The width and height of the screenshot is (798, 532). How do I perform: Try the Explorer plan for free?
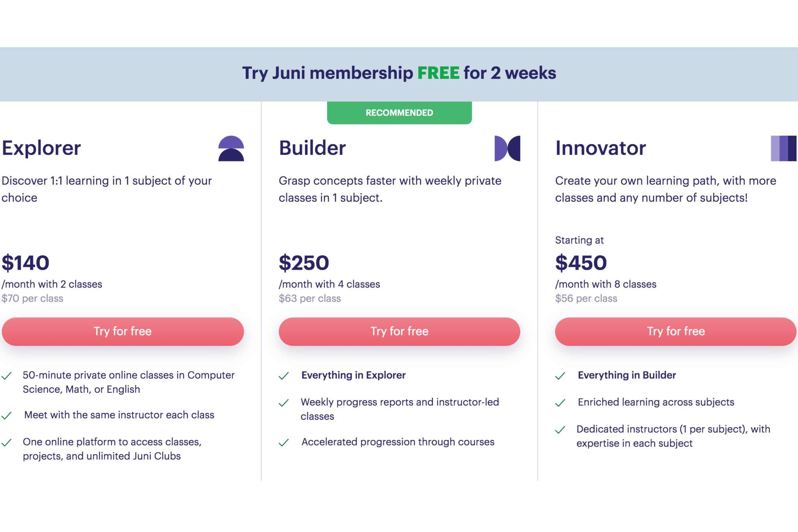point(122,331)
